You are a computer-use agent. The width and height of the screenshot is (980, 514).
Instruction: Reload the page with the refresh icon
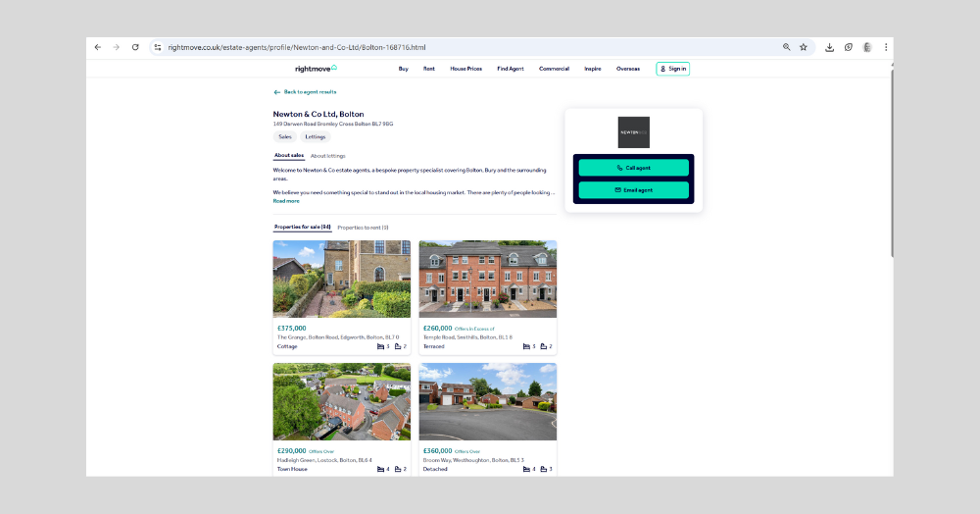(x=135, y=47)
